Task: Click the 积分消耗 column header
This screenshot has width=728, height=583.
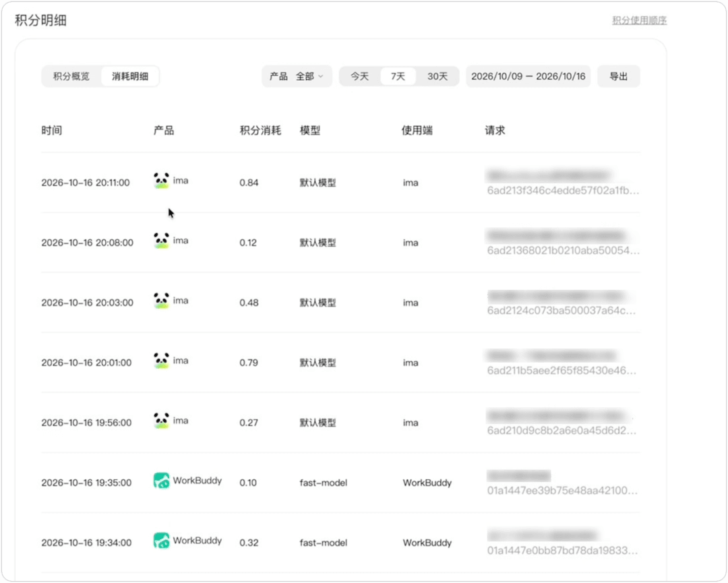Action: [260, 131]
